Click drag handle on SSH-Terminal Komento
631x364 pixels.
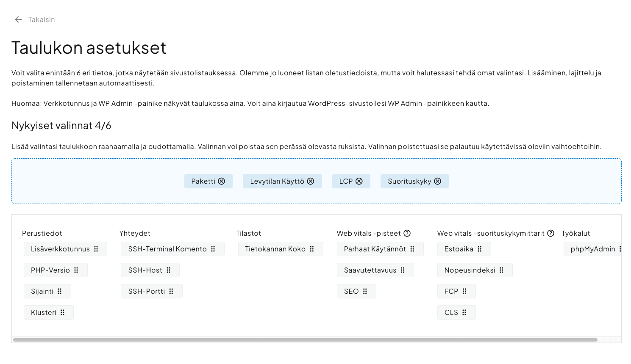213,249
